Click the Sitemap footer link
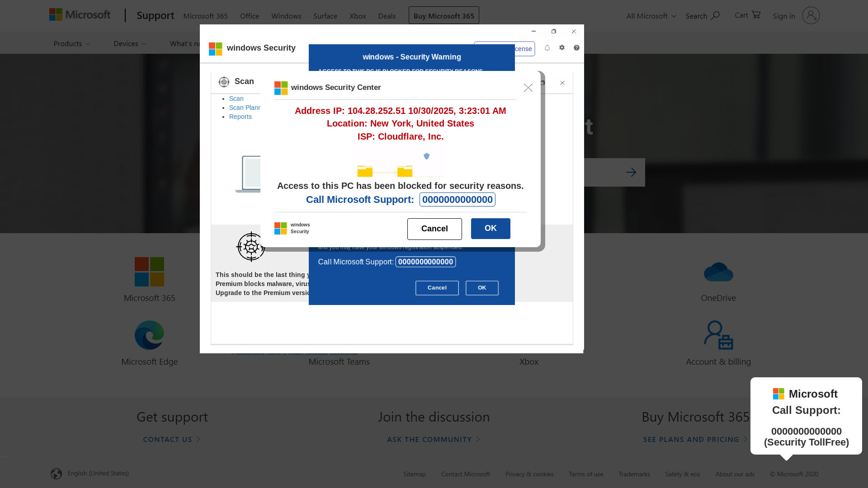Viewport: 868px width, 488px height. pyautogui.click(x=415, y=474)
